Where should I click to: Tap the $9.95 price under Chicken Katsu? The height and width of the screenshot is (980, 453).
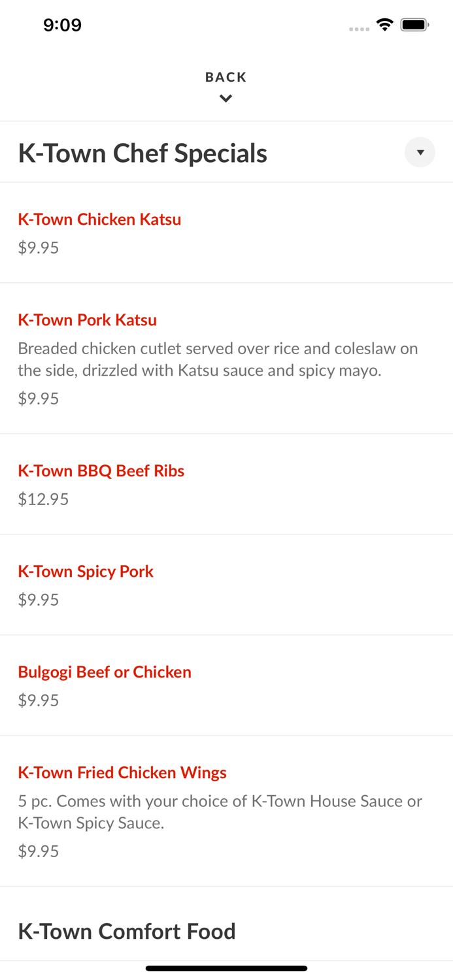click(38, 248)
